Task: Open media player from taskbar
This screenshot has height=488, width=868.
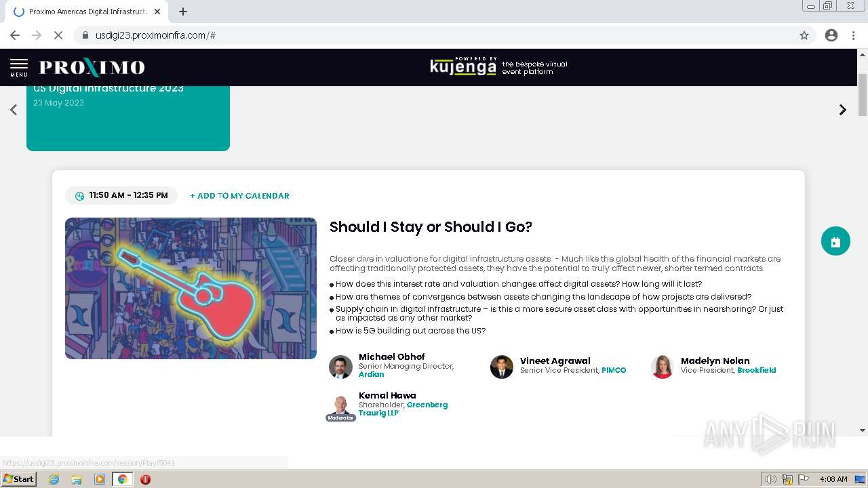Action: (100, 479)
